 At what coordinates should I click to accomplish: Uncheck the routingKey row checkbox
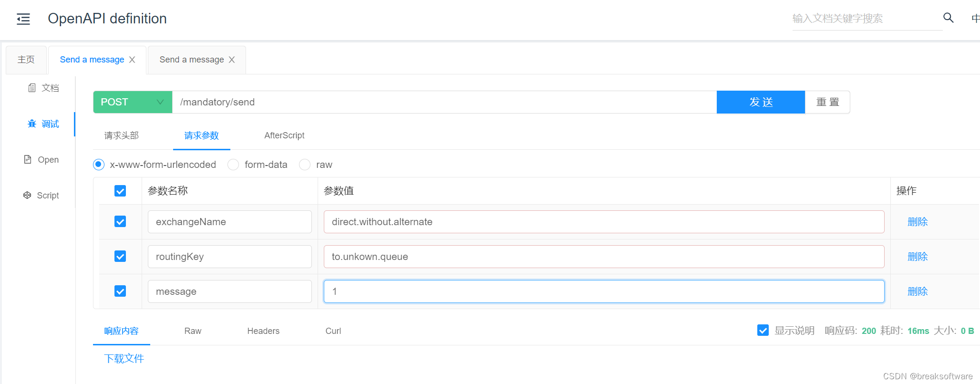click(x=120, y=257)
